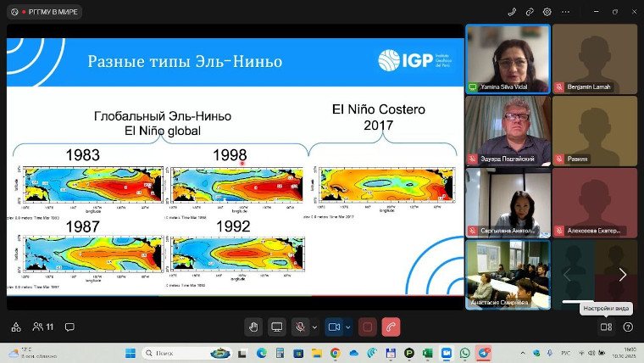Viewport: 644px width, 363px height.
Task: Open camera options dropdown arrow
Action: pyautogui.click(x=348, y=327)
